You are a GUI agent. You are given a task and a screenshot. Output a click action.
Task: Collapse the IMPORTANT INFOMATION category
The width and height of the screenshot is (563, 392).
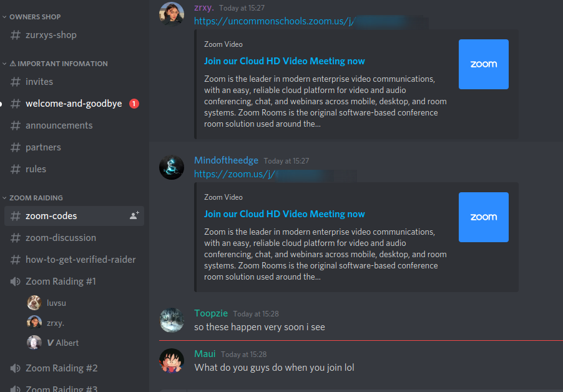point(58,64)
